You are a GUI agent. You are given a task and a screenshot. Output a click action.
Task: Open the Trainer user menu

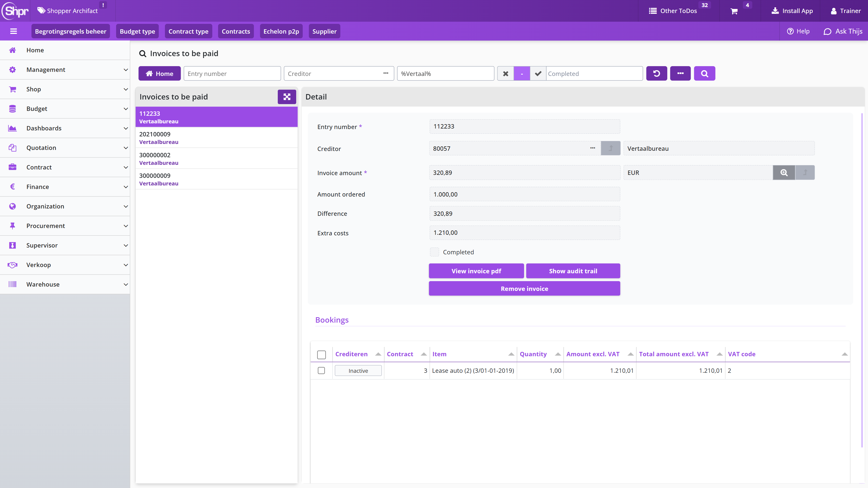[x=846, y=11]
